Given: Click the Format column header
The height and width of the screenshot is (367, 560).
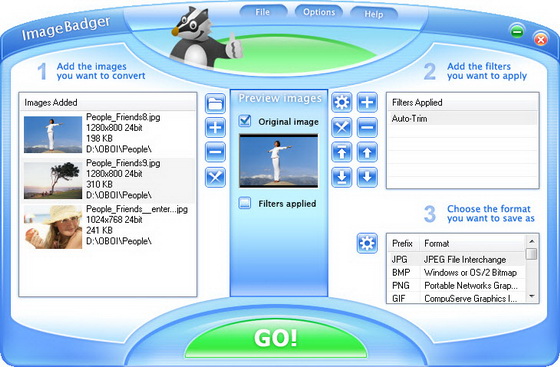Looking at the screenshot, I should 472,243.
